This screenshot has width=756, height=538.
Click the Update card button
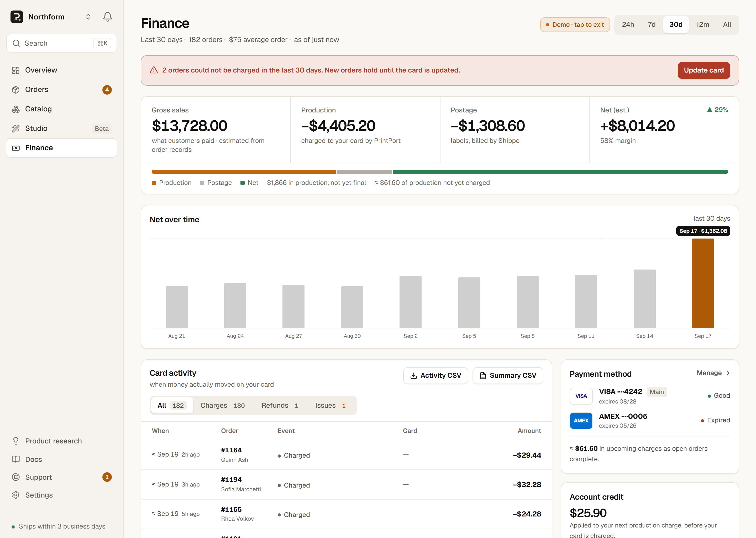704,70
